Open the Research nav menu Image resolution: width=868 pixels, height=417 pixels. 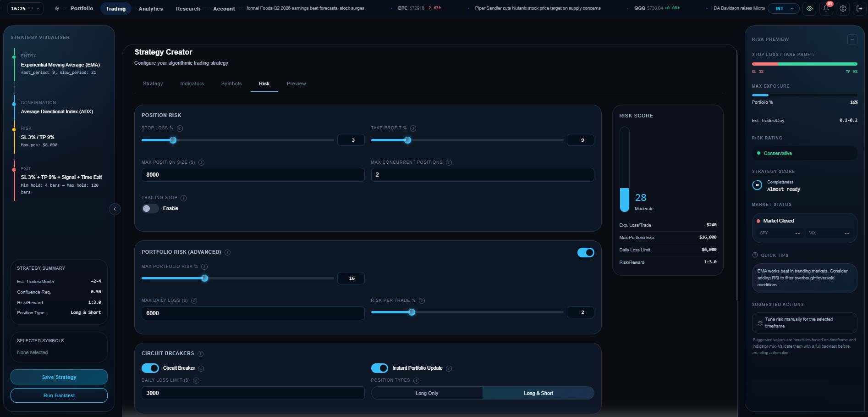click(188, 9)
